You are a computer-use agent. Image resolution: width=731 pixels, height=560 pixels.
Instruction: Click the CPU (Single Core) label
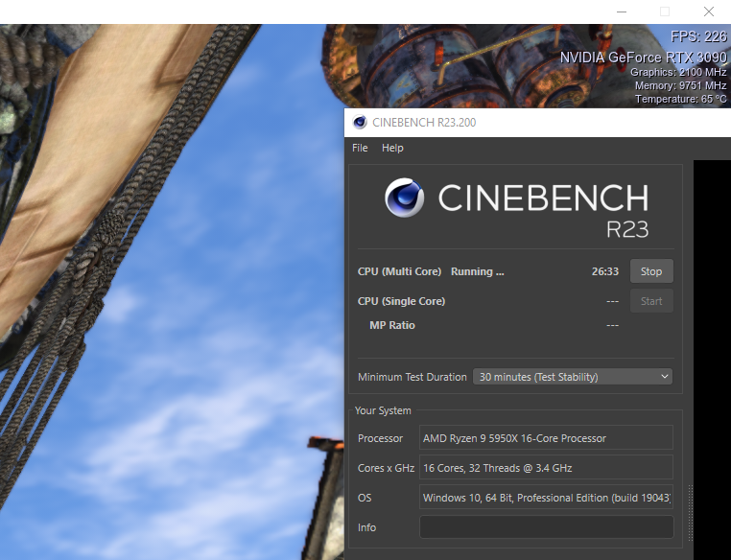401,301
